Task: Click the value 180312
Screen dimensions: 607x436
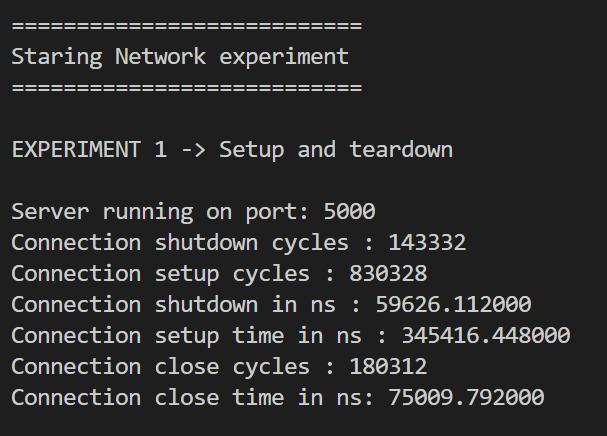Action: click(388, 367)
